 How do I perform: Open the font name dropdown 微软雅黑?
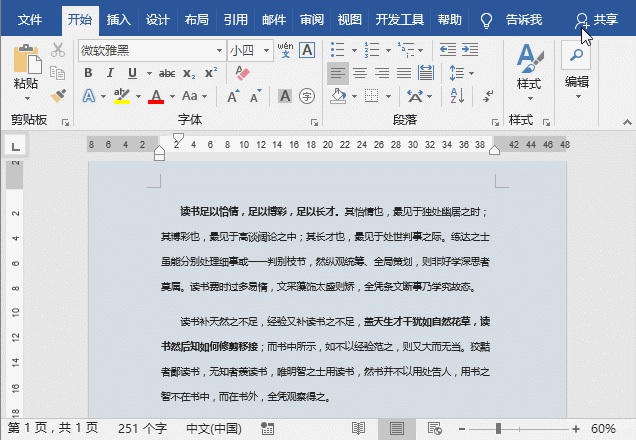pyautogui.click(x=219, y=49)
